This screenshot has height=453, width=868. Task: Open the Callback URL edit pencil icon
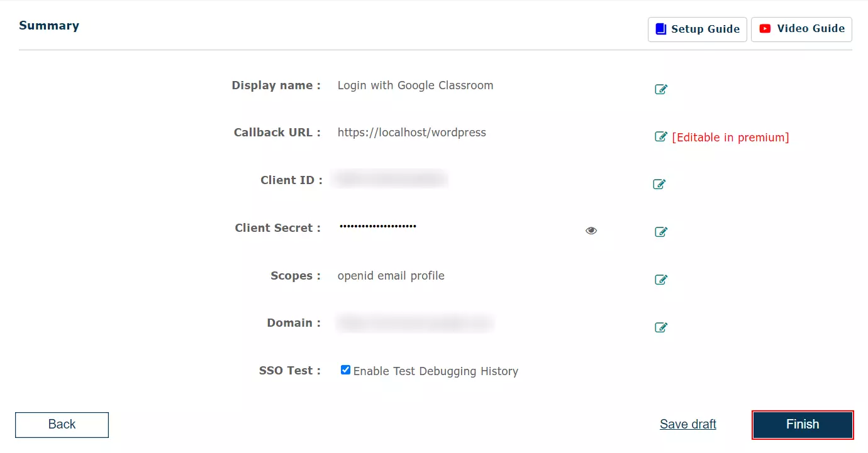661,136
